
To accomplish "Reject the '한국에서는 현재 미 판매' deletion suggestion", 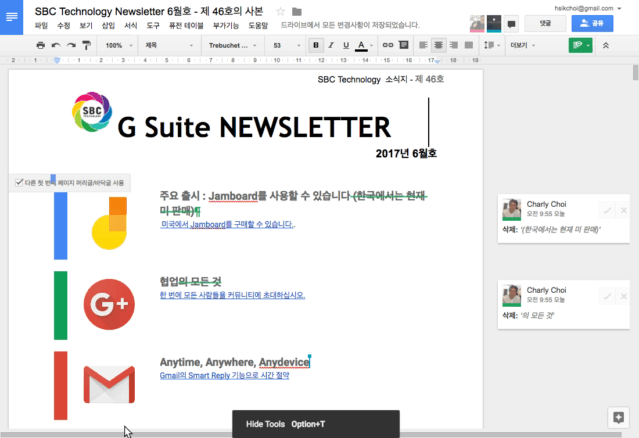I will pyautogui.click(x=624, y=211).
